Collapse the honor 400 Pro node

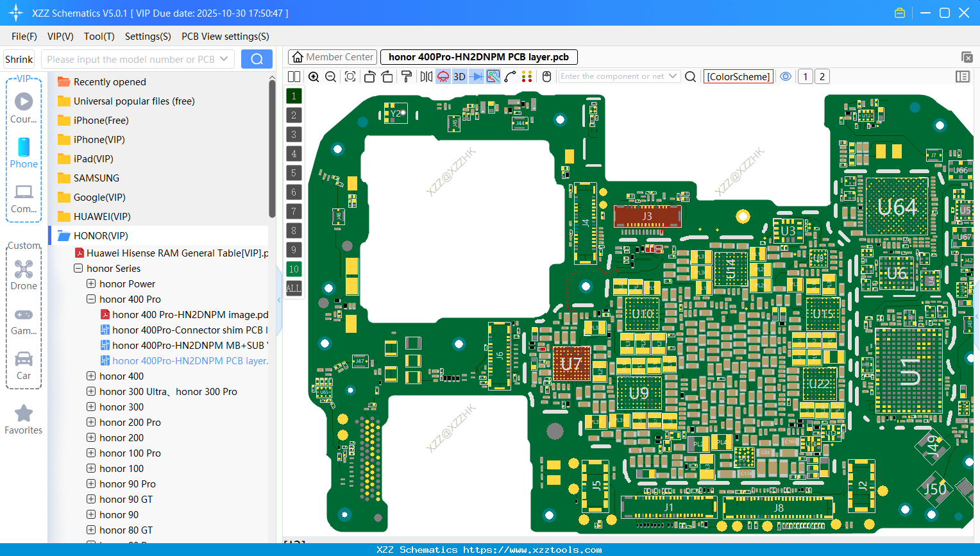click(91, 299)
